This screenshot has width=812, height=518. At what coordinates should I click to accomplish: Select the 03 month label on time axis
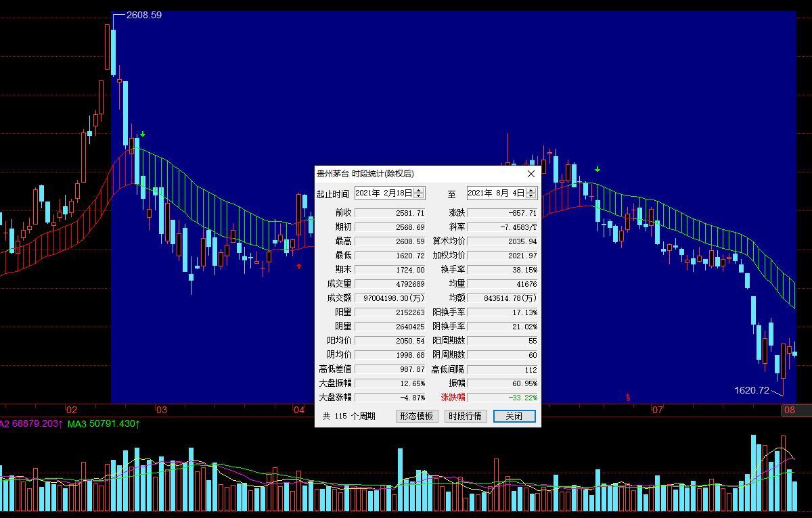tap(161, 410)
